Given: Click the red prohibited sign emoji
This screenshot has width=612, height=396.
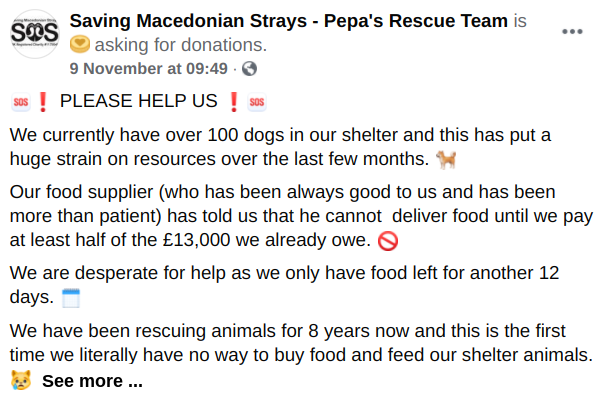Looking at the screenshot, I should pos(388,241).
